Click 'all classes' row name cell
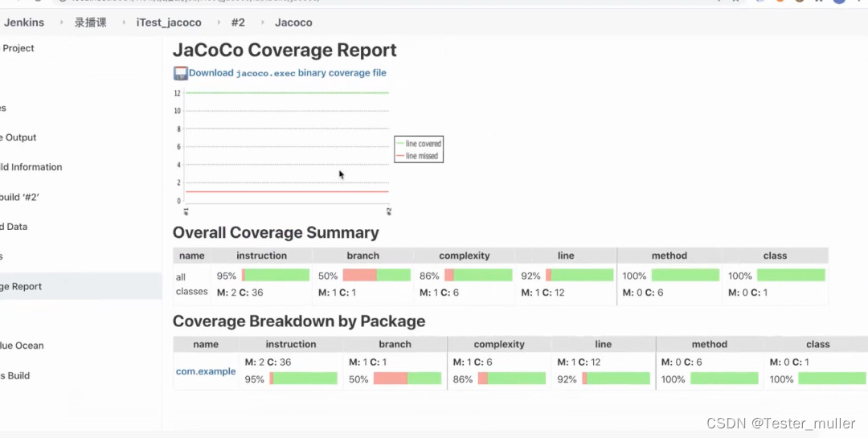The image size is (868, 438). (191, 284)
